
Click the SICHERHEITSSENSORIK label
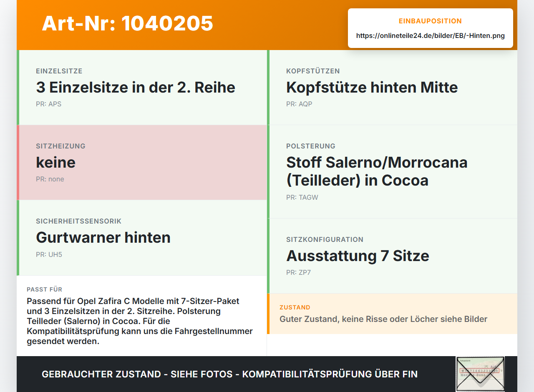79,221
